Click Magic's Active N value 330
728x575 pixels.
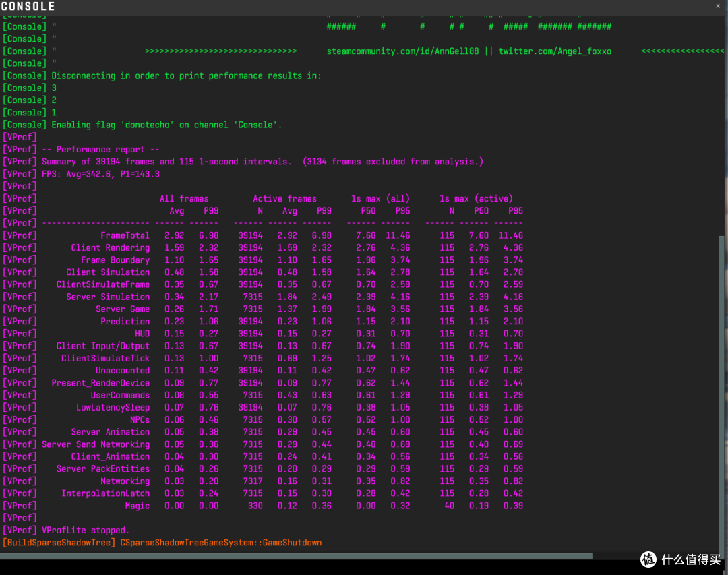tap(255, 506)
